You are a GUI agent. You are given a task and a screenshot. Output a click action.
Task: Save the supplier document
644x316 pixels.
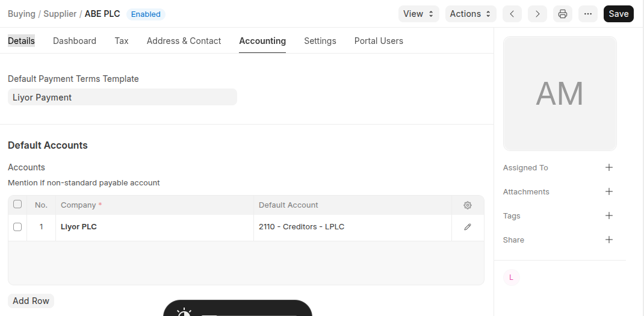click(x=618, y=14)
